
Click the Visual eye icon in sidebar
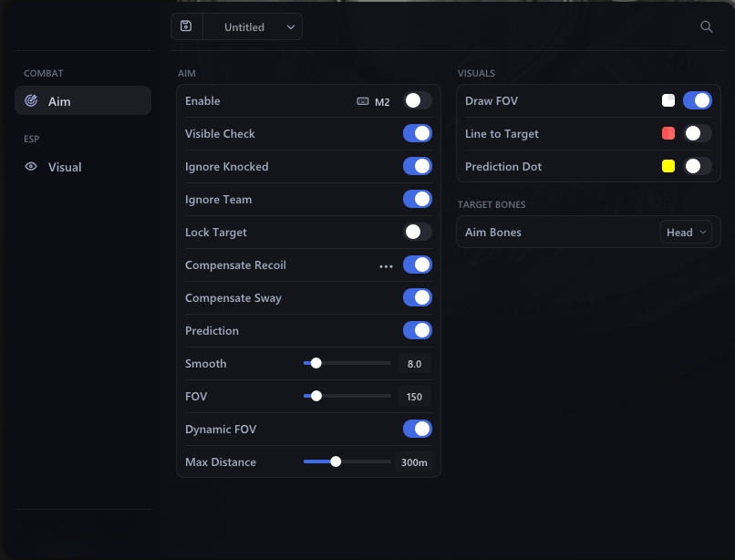click(x=31, y=167)
